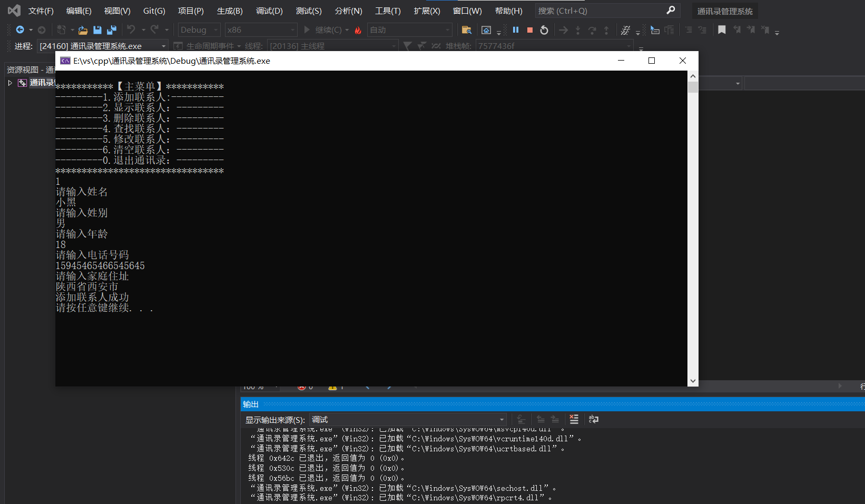The width and height of the screenshot is (865, 504).
Task: Click the Visual Studio logo
Action: [14, 11]
